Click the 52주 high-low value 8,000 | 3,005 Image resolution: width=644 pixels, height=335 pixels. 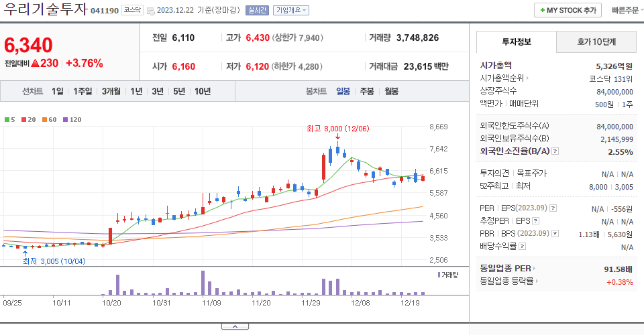click(610, 187)
